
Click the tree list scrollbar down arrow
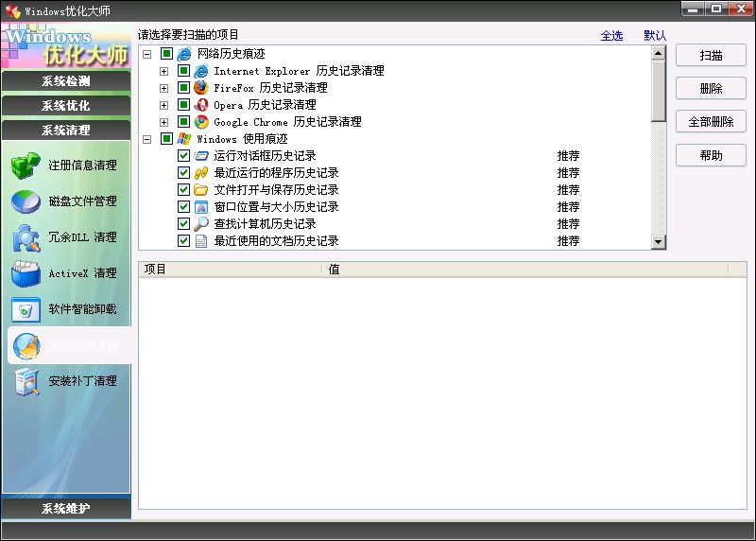(x=659, y=242)
